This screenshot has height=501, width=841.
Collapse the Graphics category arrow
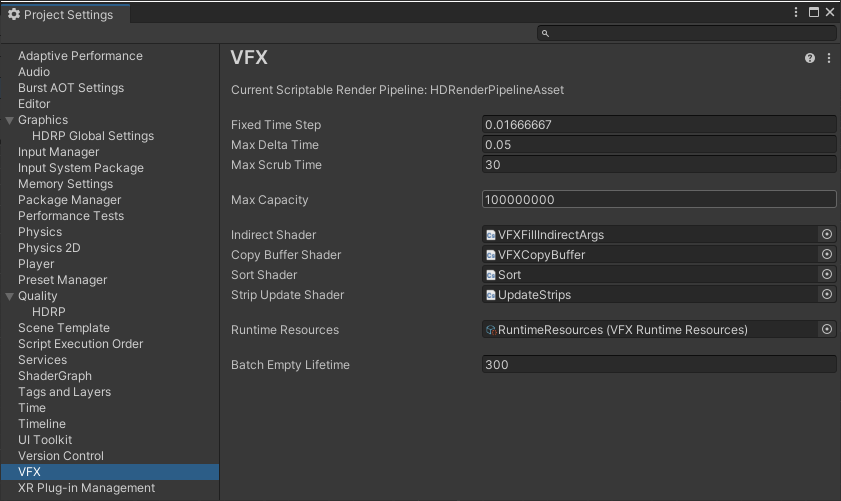point(10,121)
